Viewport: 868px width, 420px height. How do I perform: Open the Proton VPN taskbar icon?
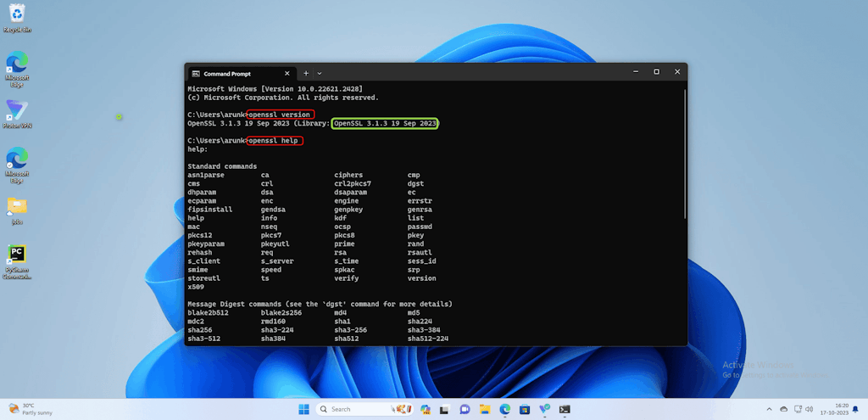[x=544, y=410]
